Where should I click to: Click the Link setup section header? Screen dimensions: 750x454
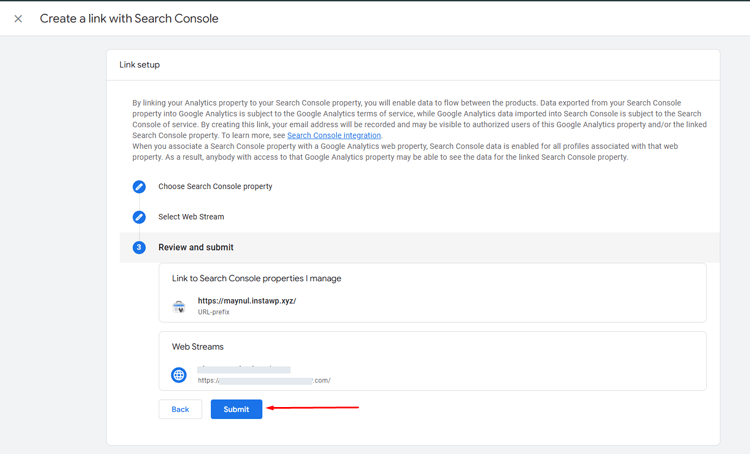coord(140,65)
